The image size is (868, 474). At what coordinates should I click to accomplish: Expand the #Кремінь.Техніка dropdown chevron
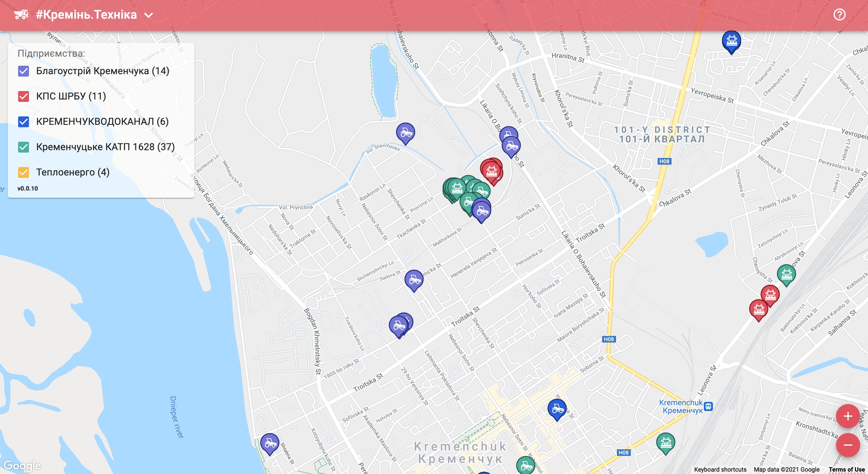click(148, 15)
